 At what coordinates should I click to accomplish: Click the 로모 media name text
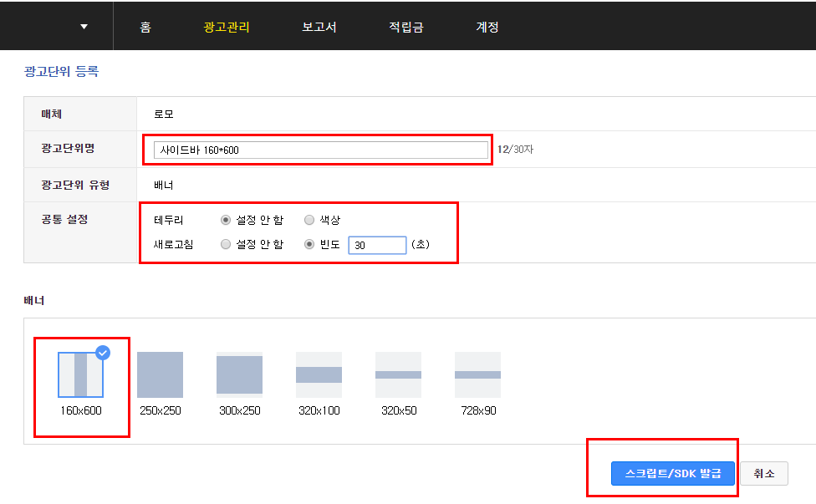click(164, 114)
